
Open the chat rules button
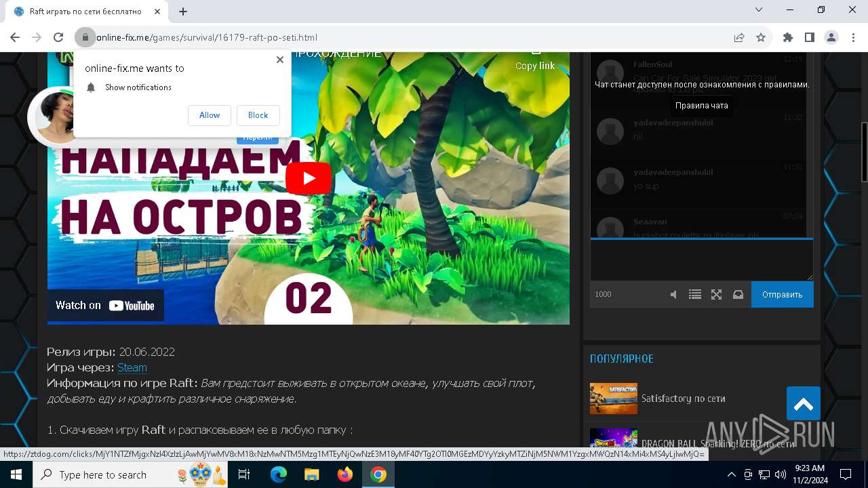pos(702,106)
